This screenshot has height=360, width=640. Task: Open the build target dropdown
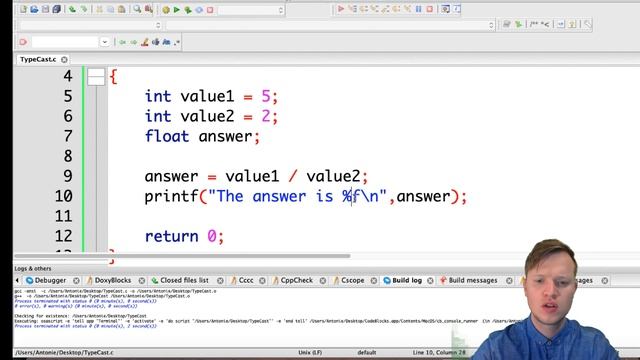[x=251, y=10]
